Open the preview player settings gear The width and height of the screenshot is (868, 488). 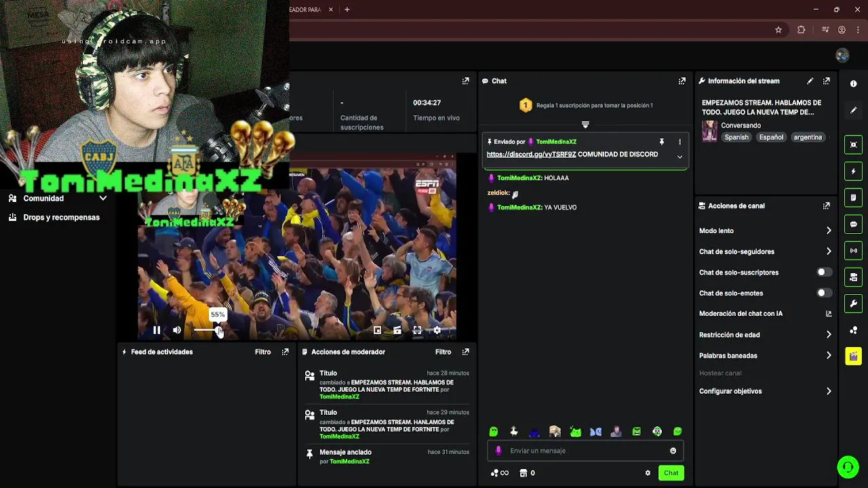click(437, 330)
